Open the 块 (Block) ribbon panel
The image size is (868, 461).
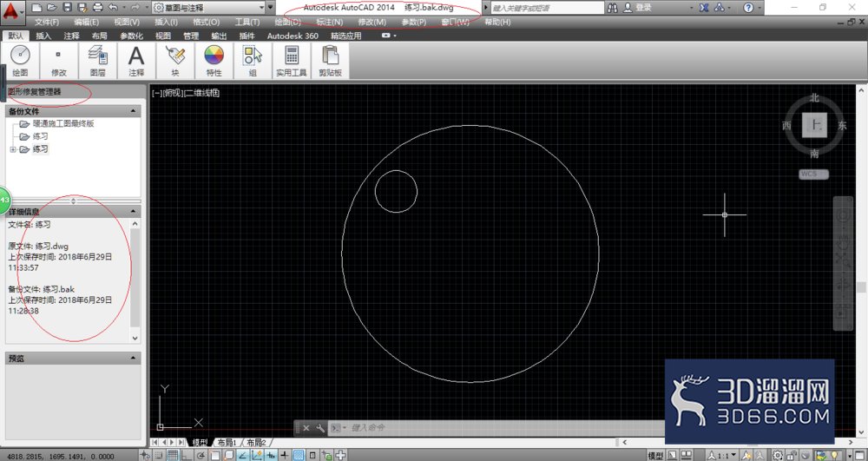pos(175,60)
